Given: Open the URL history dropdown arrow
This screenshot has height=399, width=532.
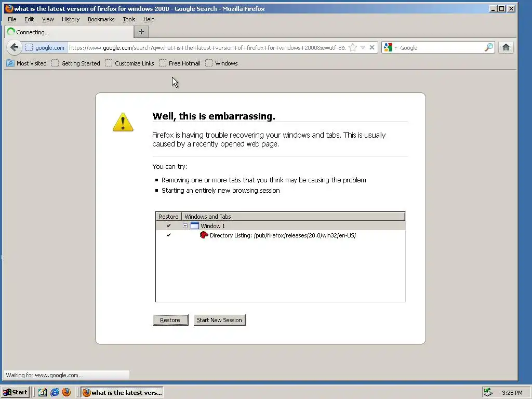Looking at the screenshot, I should 363,48.
